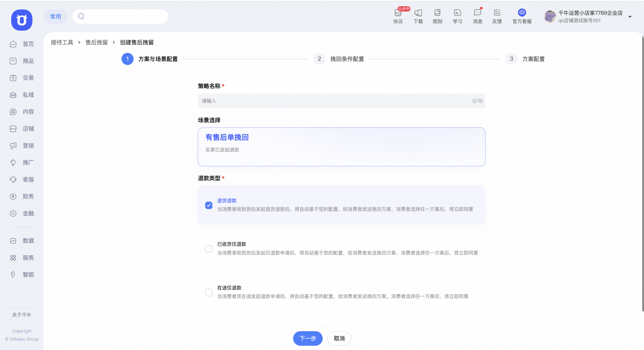The width and height of the screenshot is (644, 350).
Task: Open the 消息 message center icon
Action: click(478, 16)
